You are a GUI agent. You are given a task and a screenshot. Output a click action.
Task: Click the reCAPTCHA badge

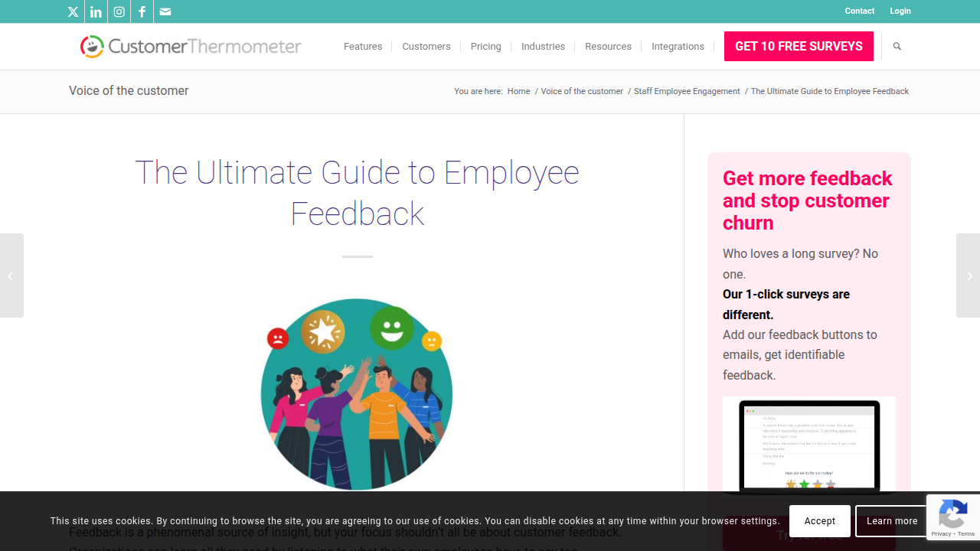(x=953, y=518)
